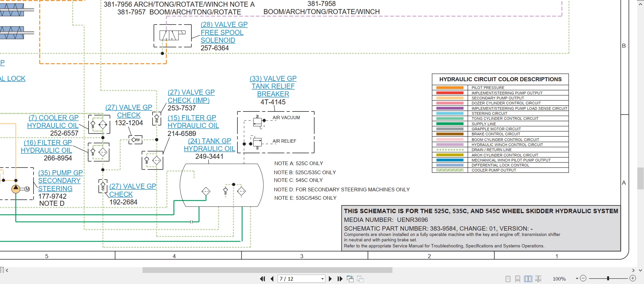Screen dimensions: 644x284
Task: Click the DRAIN / RETURN LINE swatch
Action: coord(450,150)
